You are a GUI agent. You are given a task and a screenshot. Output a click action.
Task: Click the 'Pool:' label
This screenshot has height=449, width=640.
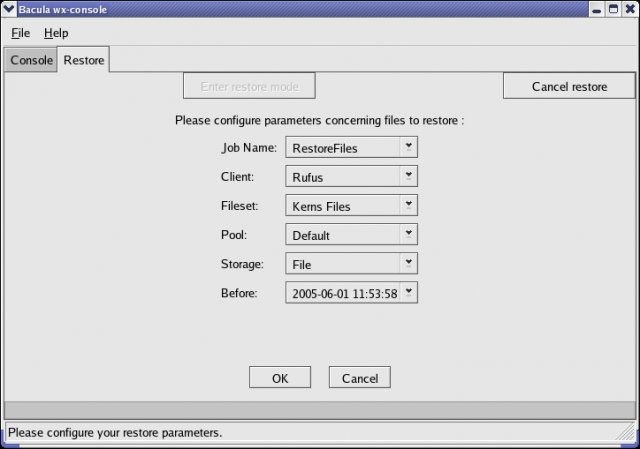tap(233, 235)
